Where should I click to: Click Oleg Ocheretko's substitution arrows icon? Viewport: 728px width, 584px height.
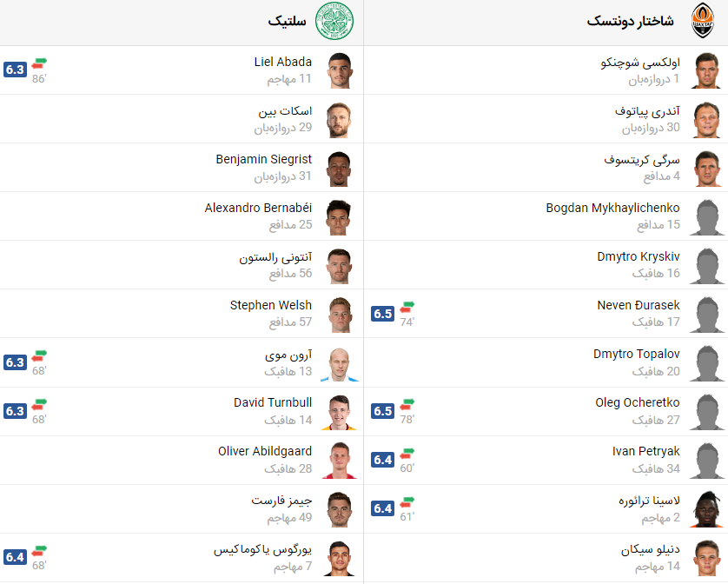[x=407, y=405]
